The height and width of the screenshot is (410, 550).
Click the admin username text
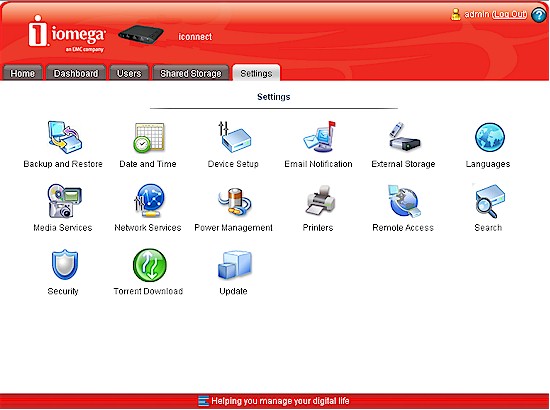(x=477, y=14)
